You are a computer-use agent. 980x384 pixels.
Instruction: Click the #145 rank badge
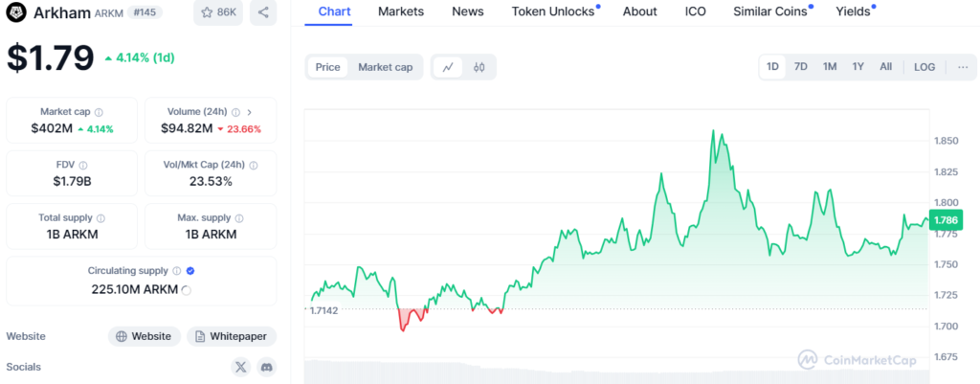coord(145,11)
